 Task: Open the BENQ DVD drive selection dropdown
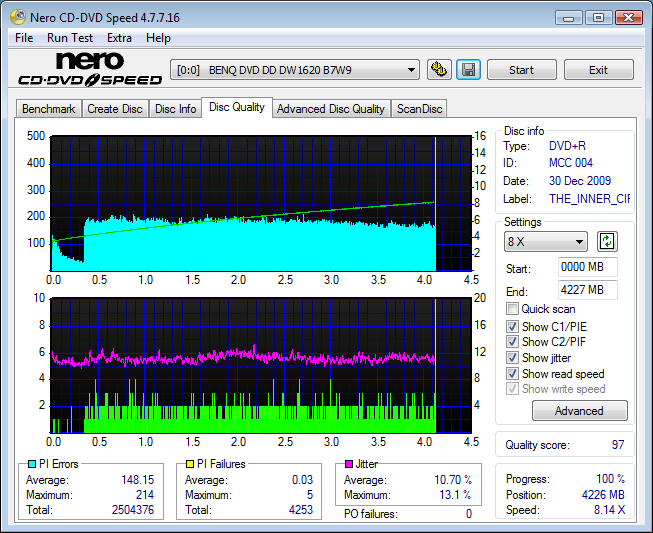pos(296,70)
